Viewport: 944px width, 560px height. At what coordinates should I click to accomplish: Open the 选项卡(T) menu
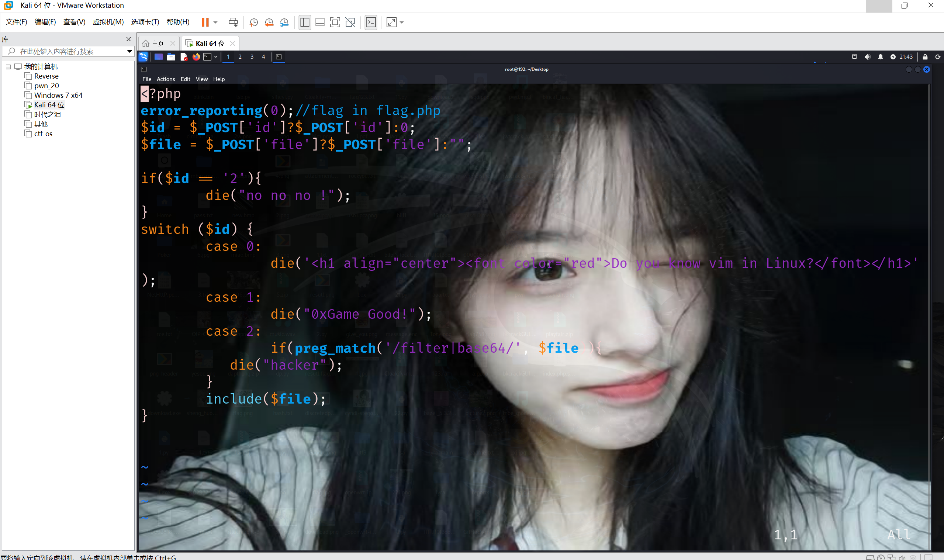[x=145, y=22]
